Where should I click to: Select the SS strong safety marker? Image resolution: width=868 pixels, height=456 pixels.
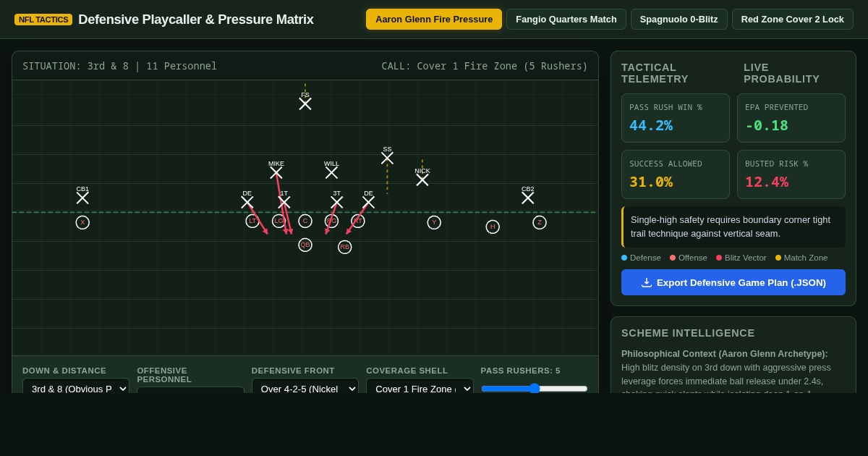(x=387, y=158)
